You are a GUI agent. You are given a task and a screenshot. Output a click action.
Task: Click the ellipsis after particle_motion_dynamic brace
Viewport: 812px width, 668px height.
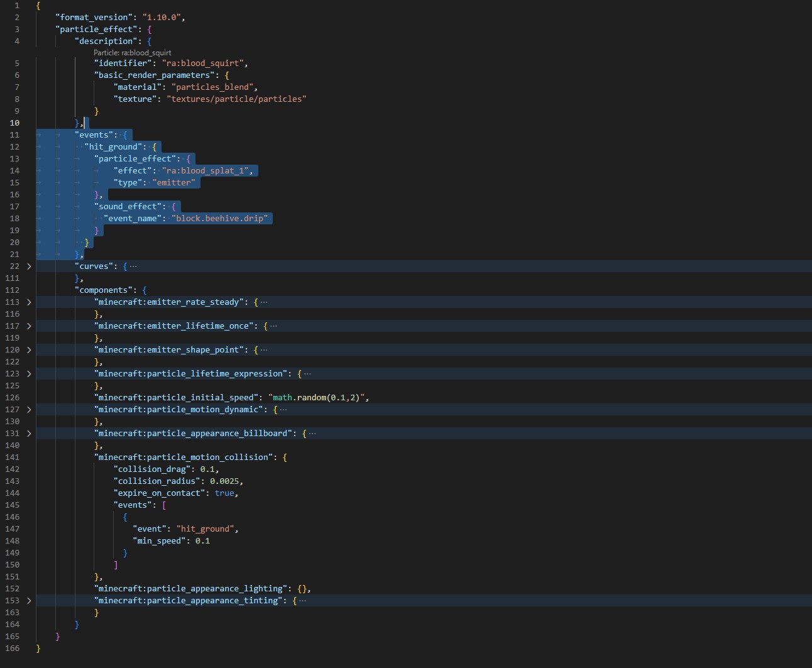click(283, 410)
